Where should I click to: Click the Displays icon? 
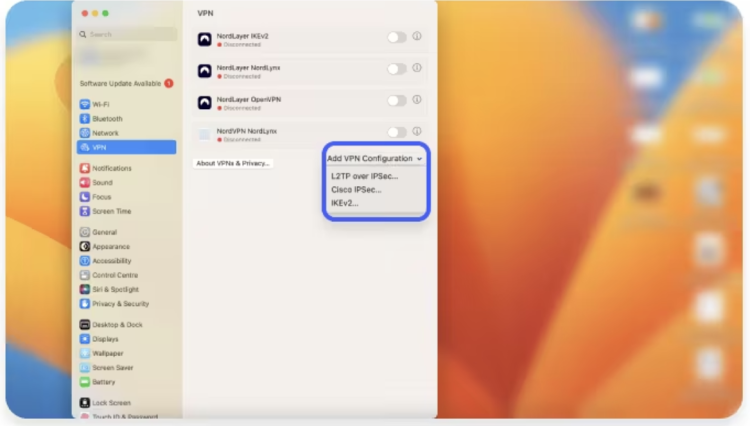[x=85, y=339]
